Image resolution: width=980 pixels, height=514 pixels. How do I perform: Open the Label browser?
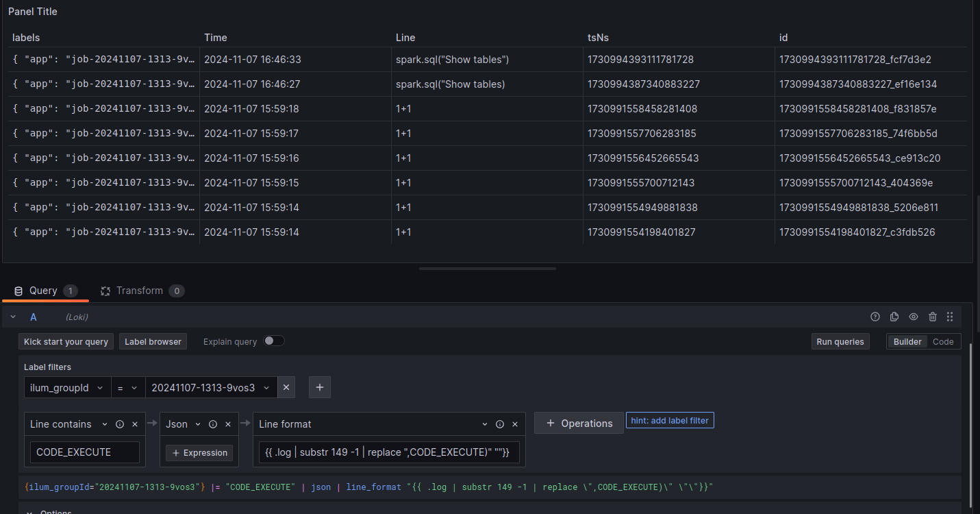pyautogui.click(x=153, y=341)
